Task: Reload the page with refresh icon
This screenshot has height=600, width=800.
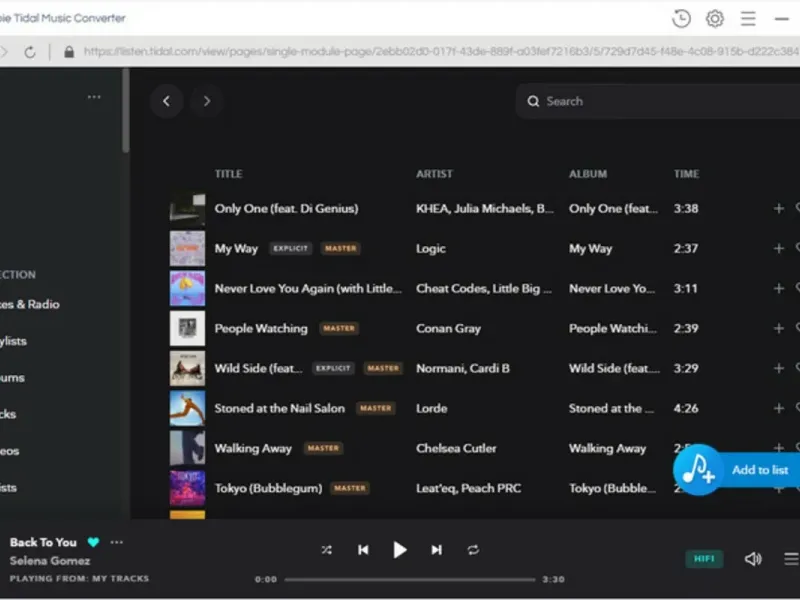Action: (x=30, y=52)
